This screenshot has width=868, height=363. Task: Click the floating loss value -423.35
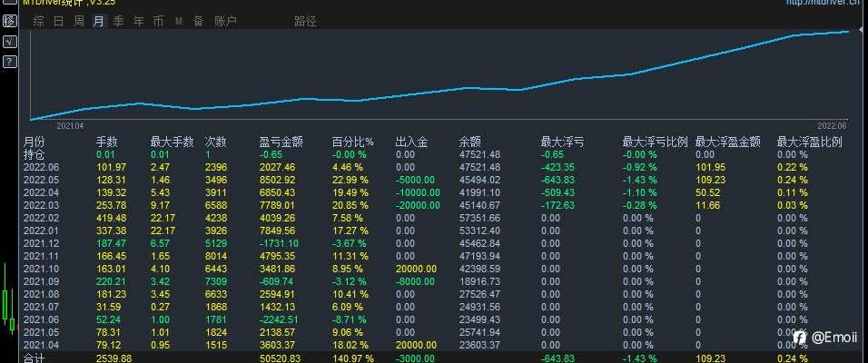pos(557,167)
